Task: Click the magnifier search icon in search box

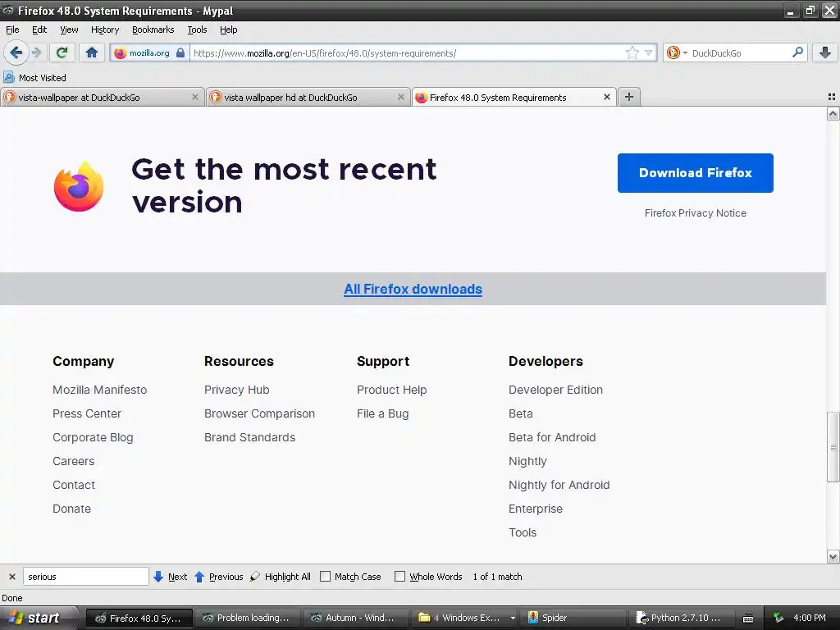Action: point(797,52)
